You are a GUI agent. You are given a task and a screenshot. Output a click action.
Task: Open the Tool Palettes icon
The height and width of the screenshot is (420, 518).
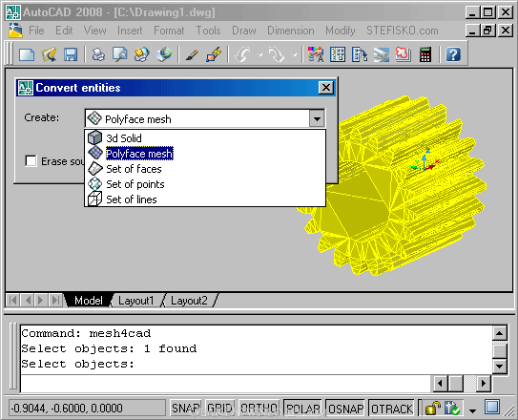[360, 54]
